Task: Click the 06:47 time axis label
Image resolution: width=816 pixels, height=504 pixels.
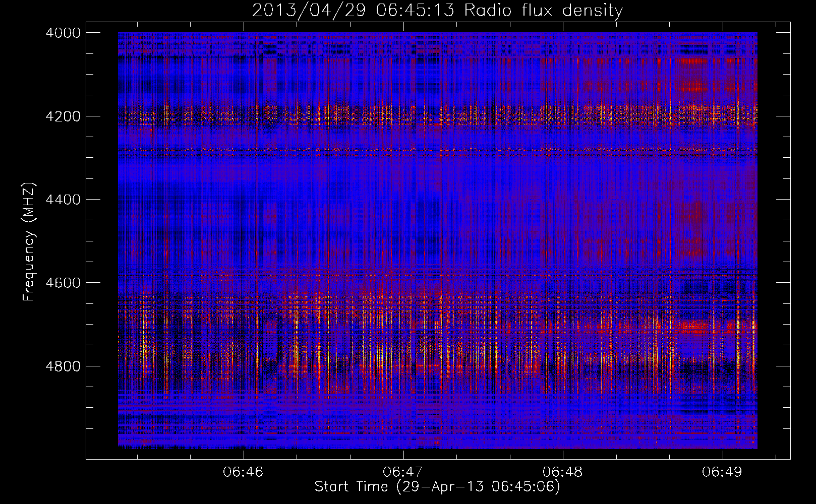Action: click(403, 472)
